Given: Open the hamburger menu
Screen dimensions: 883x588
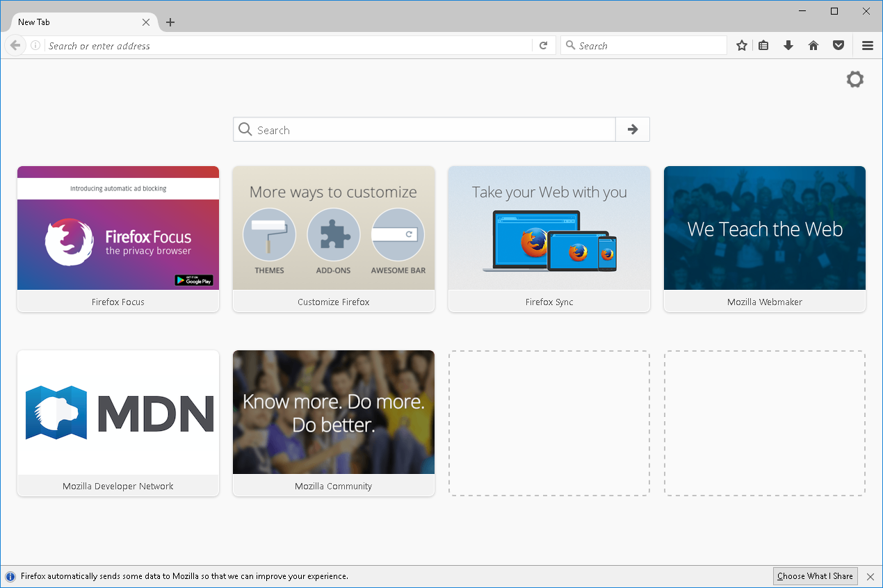Looking at the screenshot, I should (x=868, y=46).
